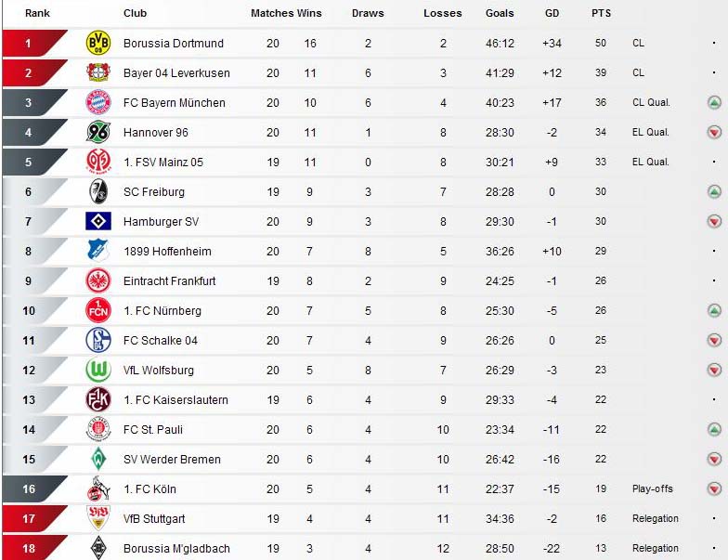Click red down arrow for Hannover 96
The height and width of the screenshot is (560, 728).
pyautogui.click(x=714, y=132)
